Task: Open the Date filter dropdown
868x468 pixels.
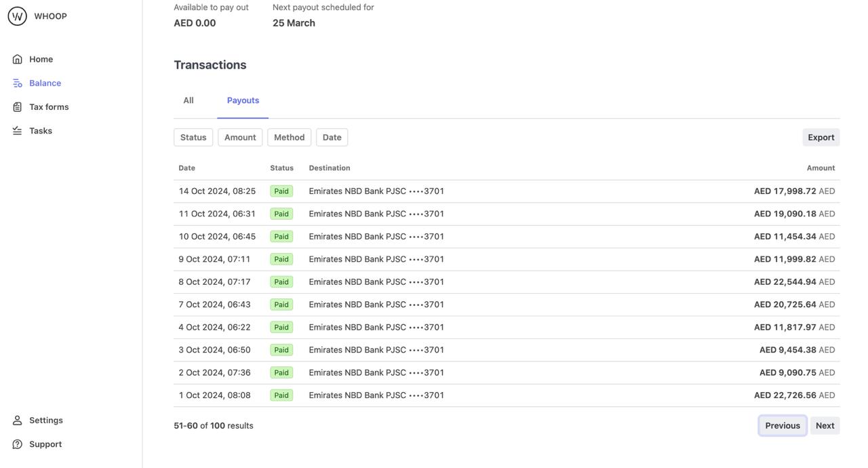Action: 332,138
